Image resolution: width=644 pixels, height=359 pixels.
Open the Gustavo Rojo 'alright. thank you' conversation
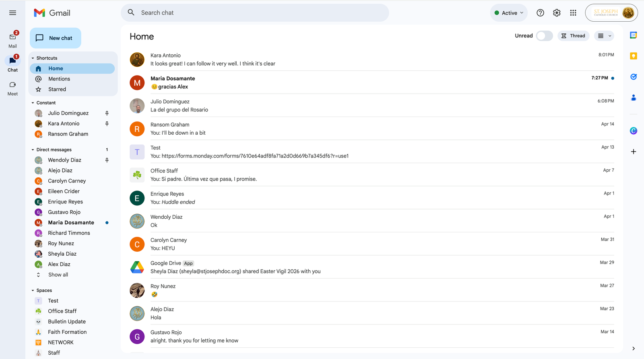(x=372, y=336)
